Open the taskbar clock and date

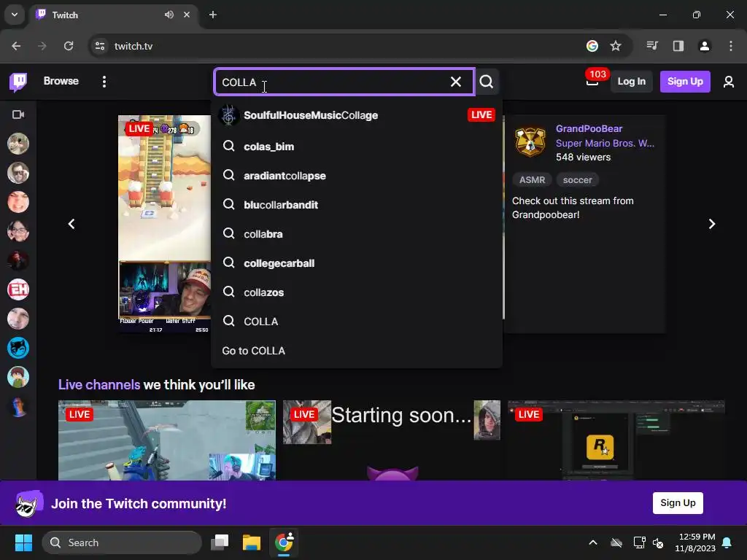coord(695,542)
